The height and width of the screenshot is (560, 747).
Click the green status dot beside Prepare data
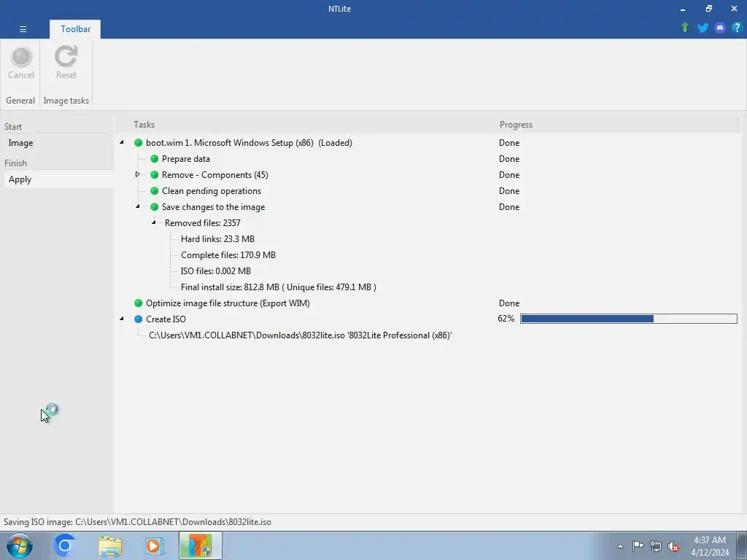(155, 159)
